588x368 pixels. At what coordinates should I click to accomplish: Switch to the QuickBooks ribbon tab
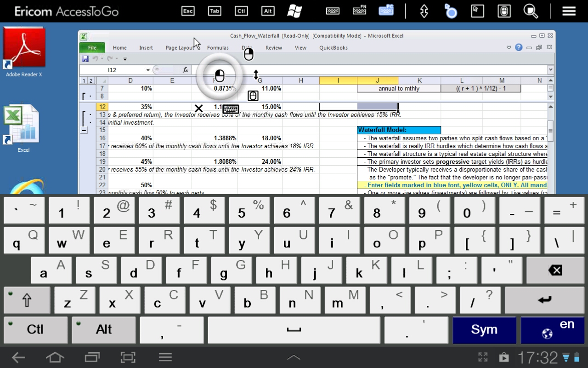[334, 48]
